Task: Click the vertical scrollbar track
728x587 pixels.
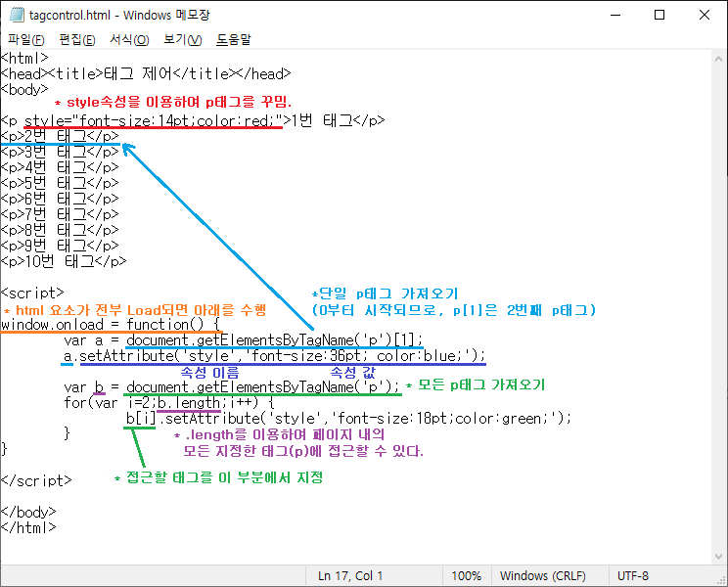Action: pos(719,307)
